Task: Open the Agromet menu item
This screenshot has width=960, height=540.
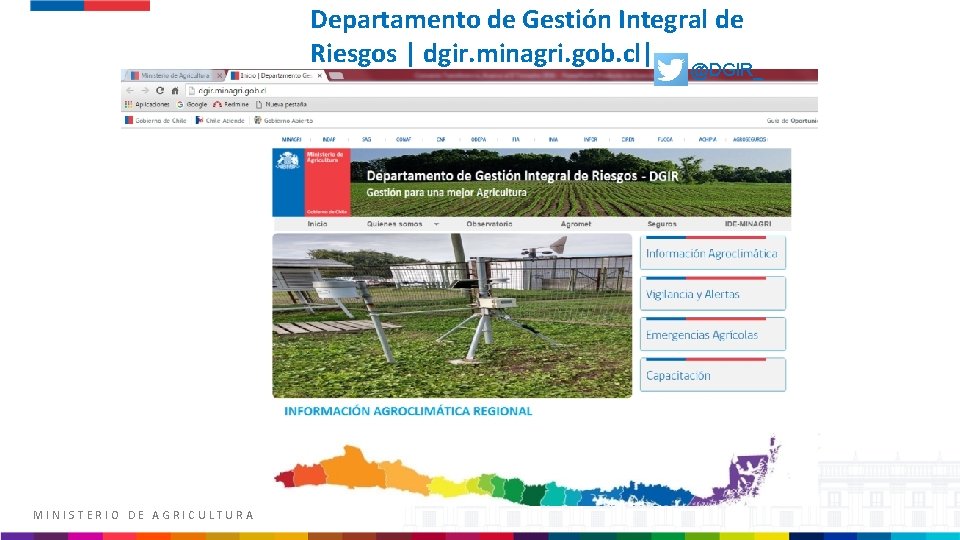Action: [x=576, y=224]
